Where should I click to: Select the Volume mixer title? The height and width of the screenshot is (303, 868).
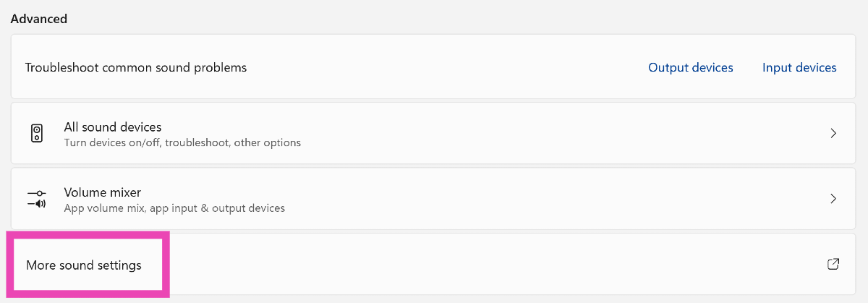click(103, 192)
